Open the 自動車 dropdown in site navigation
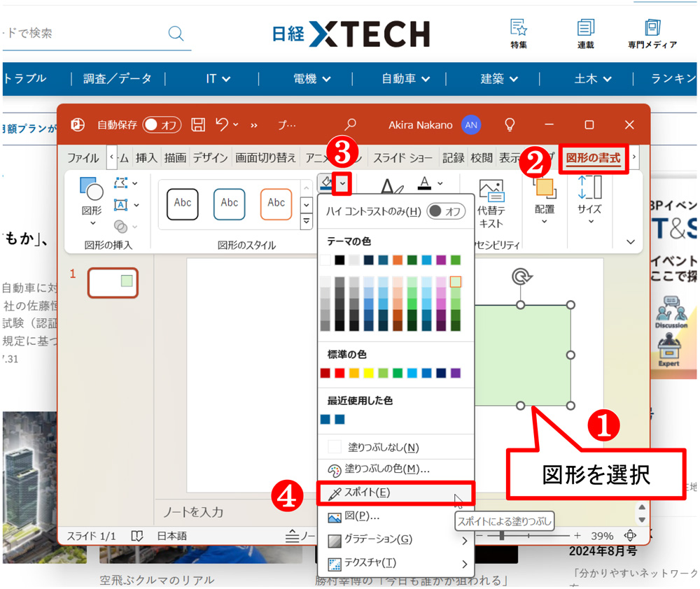The width and height of the screenshot is (700, 589). coord(405,79)
